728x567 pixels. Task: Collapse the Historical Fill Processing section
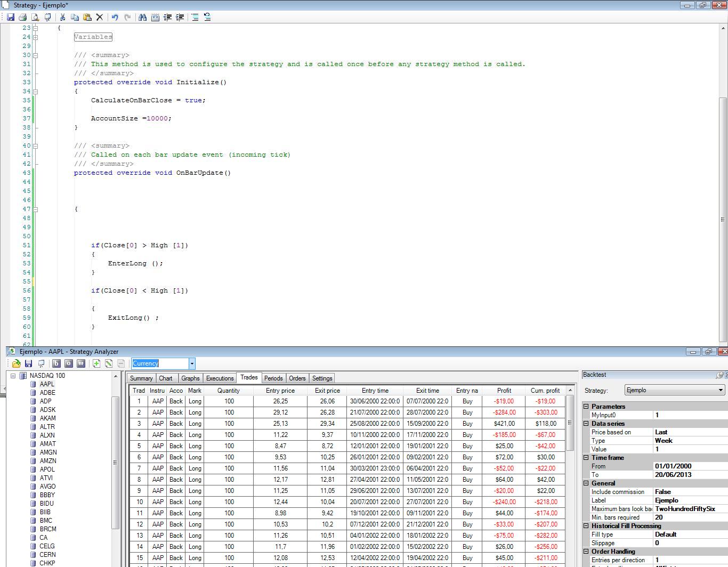[x=586, y=526]
